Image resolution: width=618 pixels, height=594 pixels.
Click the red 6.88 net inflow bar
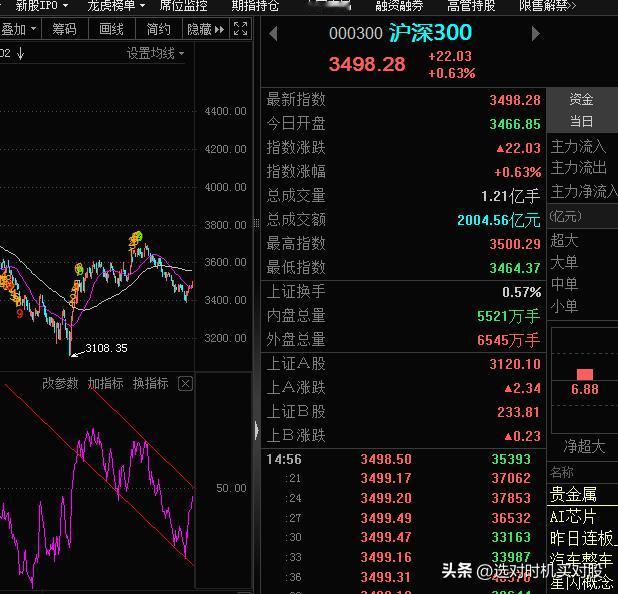click(x=584, y=374)
